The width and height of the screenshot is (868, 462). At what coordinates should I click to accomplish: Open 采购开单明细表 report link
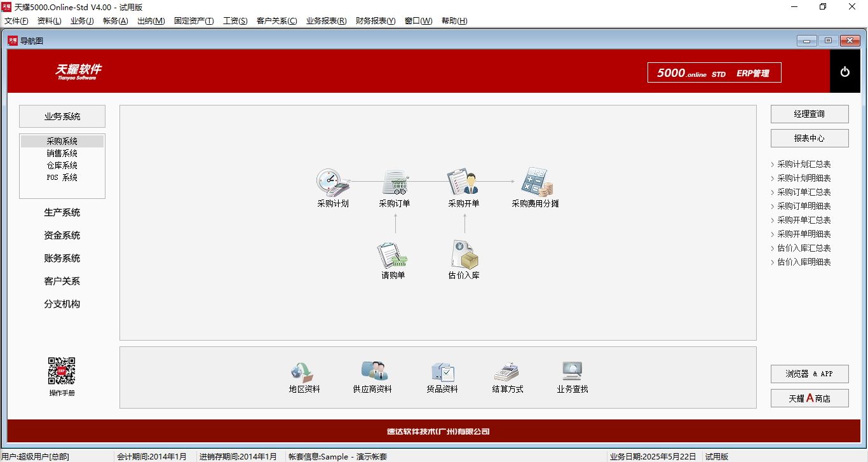click(804, 234)
